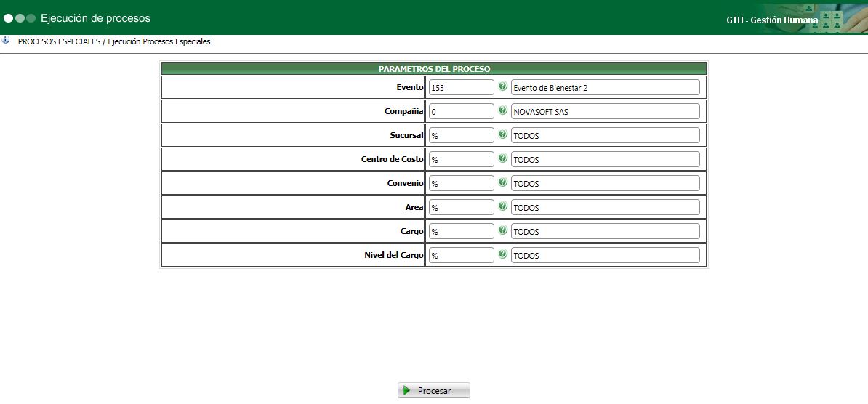Select the Sucursal code field with %

click(x=461, y=135)
